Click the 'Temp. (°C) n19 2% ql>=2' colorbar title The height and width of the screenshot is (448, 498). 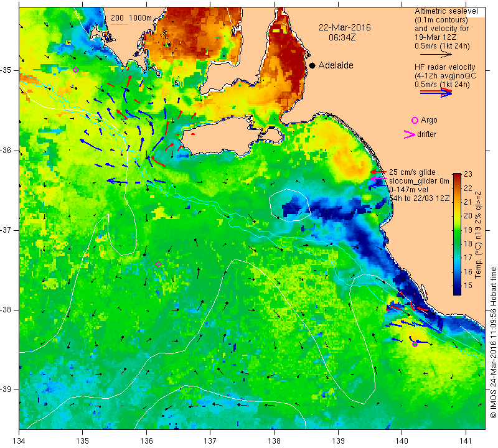click(x=478, y=235)
